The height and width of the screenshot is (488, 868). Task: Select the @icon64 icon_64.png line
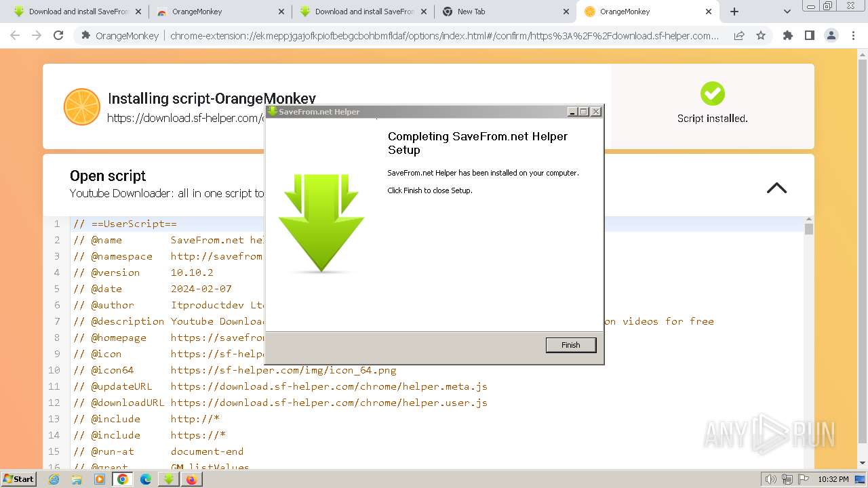pyautogui.click(x=235, y=370)
